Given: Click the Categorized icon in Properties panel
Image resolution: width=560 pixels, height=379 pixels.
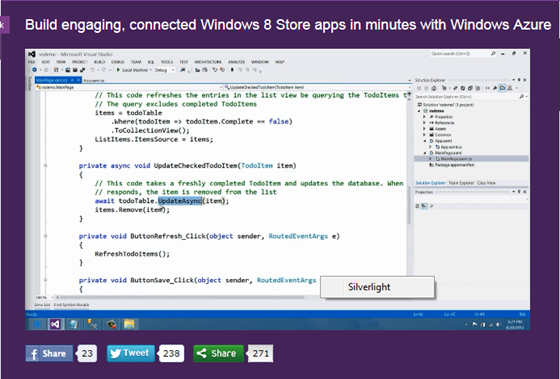Looking at the screenshot, I should (417, 206).
